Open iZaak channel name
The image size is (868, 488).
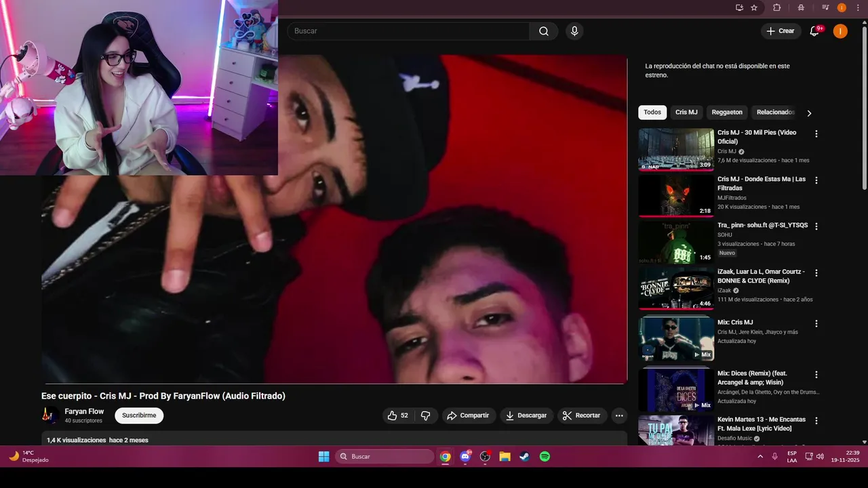pos(724,291)
